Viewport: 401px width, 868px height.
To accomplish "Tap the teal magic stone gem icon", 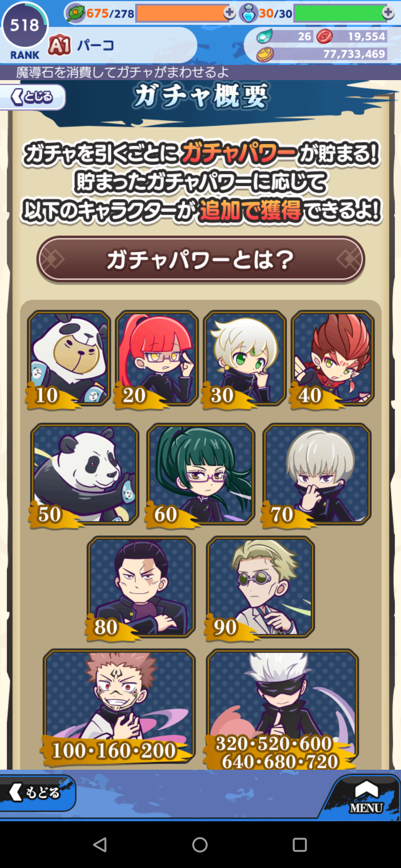I will (265, 36).
